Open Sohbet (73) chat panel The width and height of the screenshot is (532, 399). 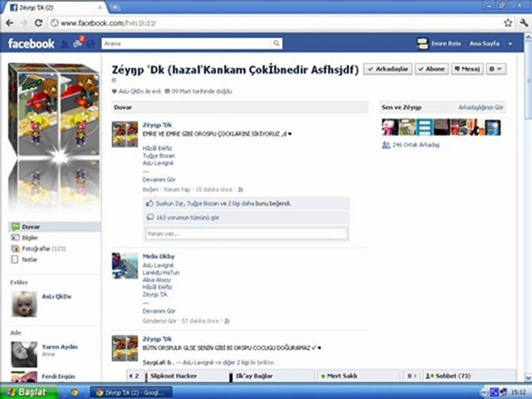470,376
